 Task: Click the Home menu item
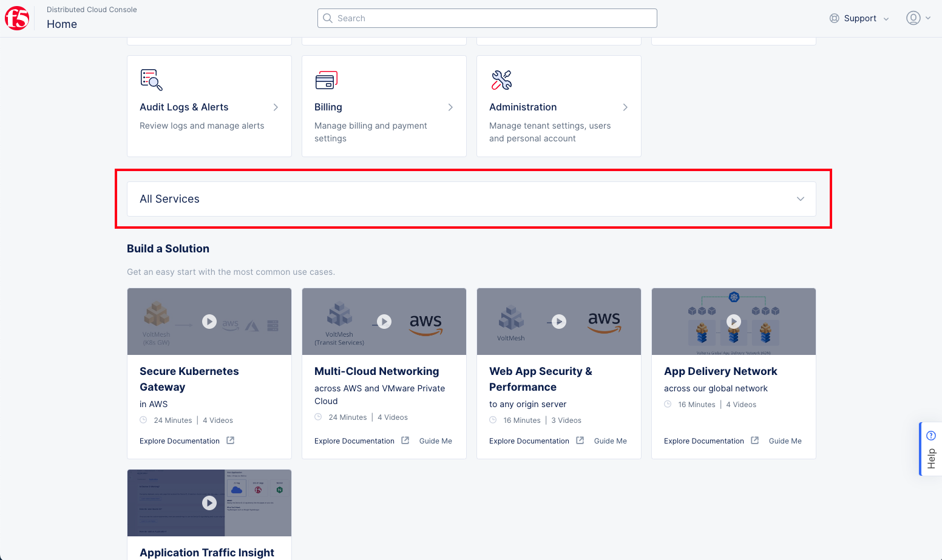click(x=62, y=24)
